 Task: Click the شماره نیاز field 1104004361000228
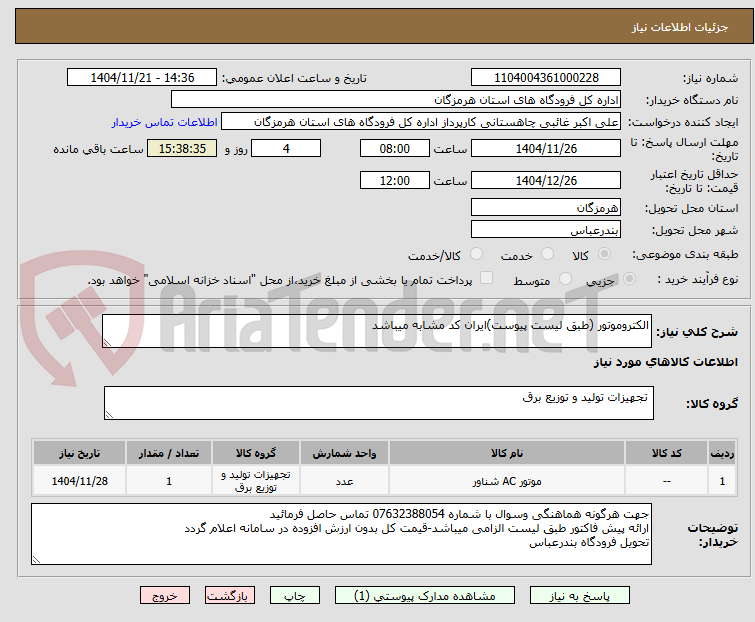click(x=546, y=78)
